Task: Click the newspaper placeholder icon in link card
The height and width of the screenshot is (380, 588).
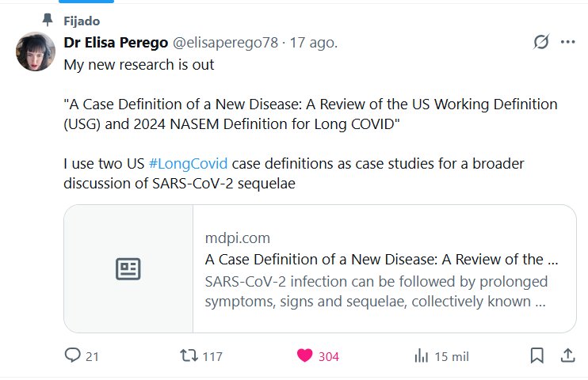Action: click(x=128, y=269)
